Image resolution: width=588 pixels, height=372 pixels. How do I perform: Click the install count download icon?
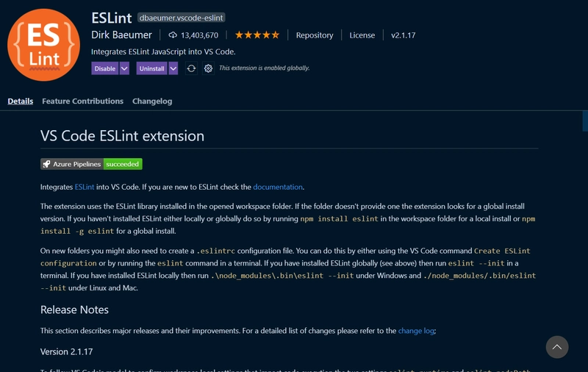(x=173, y=35)
